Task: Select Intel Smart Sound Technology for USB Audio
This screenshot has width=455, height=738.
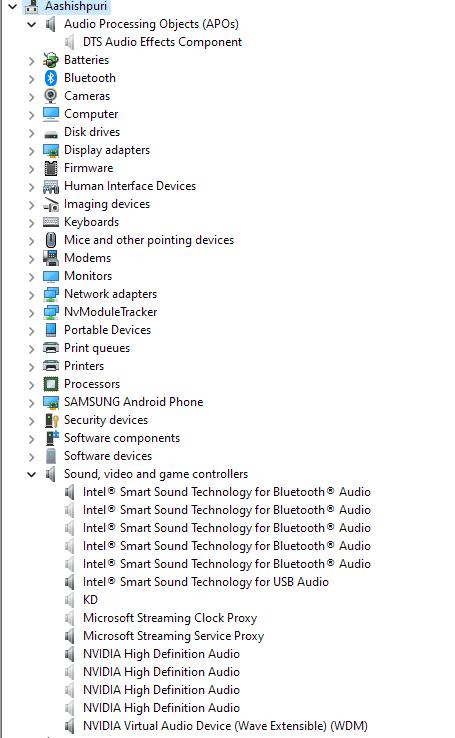Action: click(x=206, y=582)
